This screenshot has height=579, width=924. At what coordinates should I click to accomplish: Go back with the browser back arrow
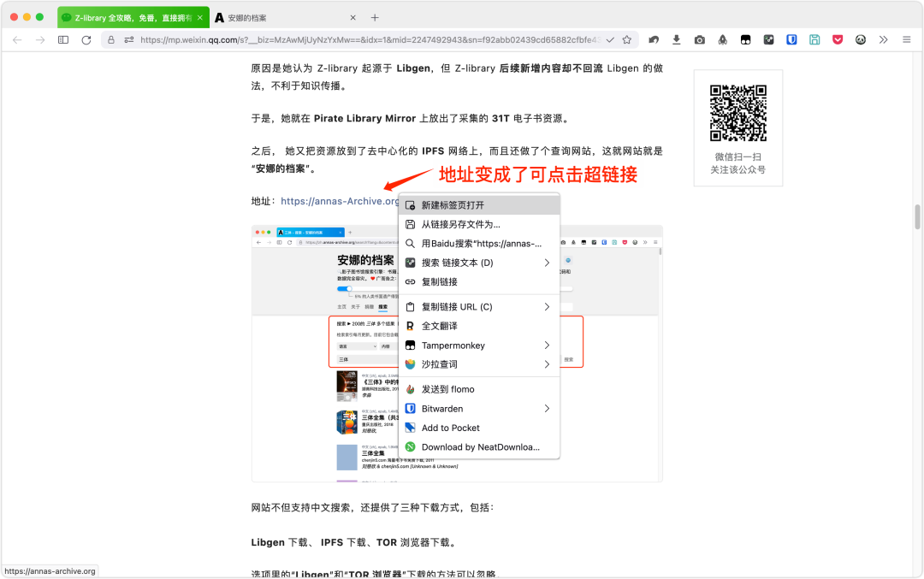(17, 40)
